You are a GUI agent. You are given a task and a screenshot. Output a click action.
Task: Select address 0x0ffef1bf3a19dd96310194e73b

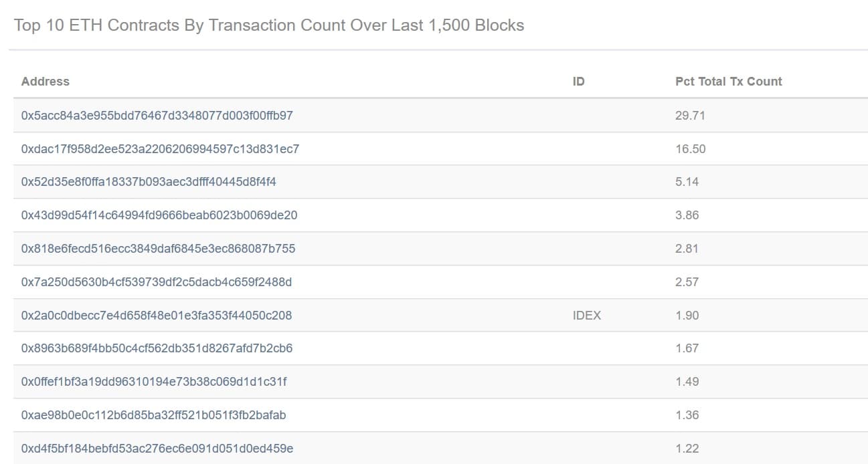pos(154,382)
